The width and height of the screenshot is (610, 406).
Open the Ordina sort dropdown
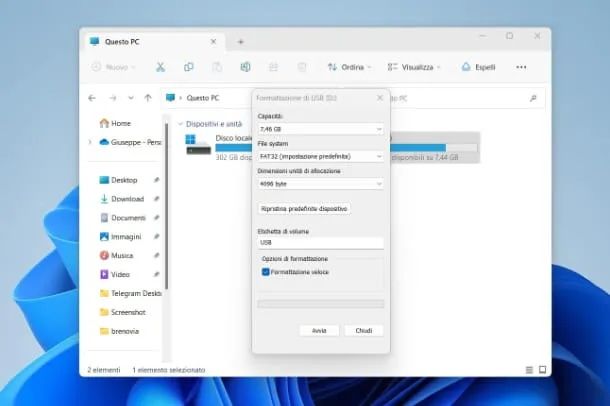coord(349,67)
